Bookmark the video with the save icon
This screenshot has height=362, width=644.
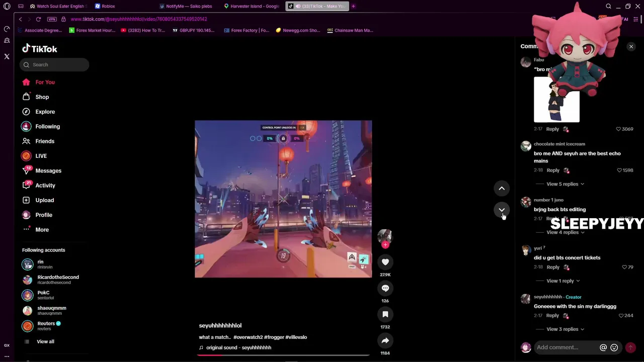[385, 314]
